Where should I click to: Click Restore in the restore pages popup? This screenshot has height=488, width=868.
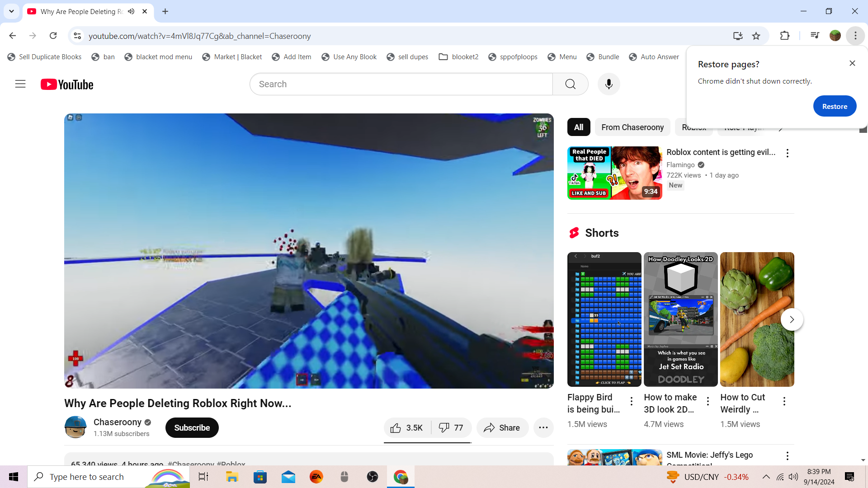(x=834, y=106)
